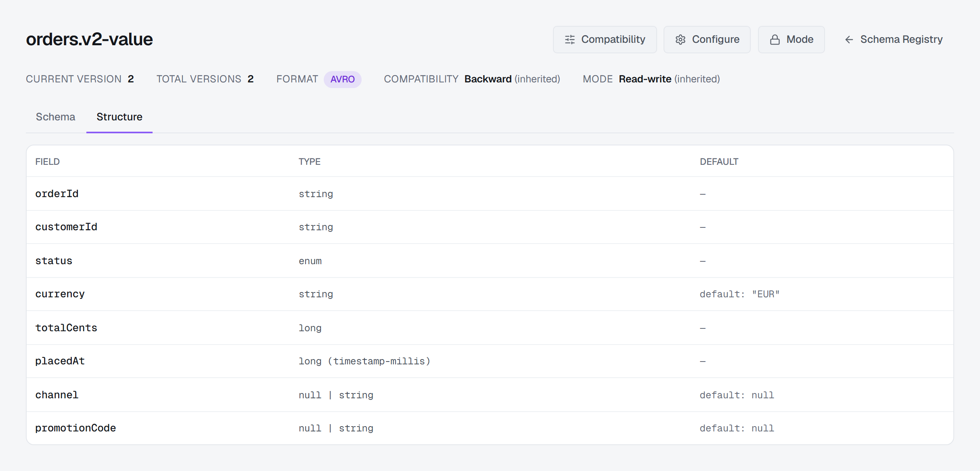Open the Mode button
980x471 pixels.
click(x=791, y=40)
